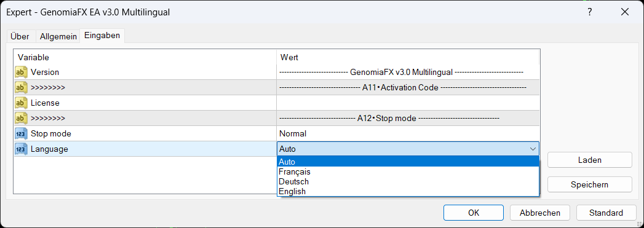Click the string icon beside Version
Screen dimensions: 644x228
click(21, 72)
